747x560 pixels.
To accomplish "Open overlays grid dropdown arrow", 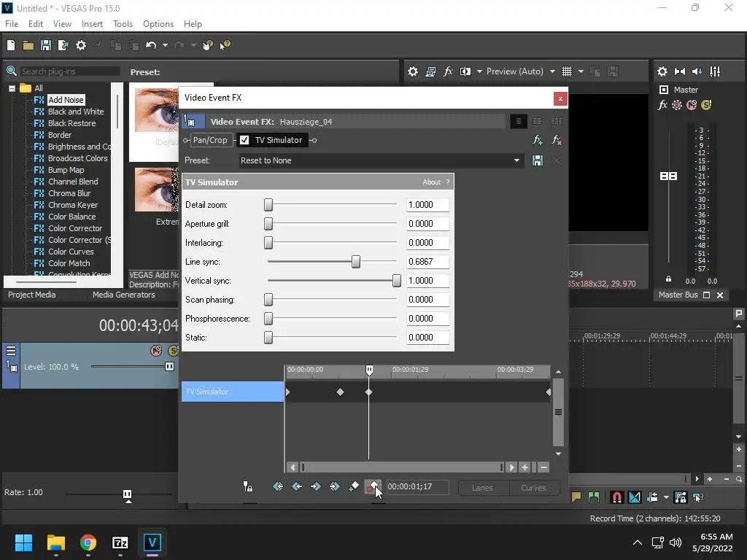I will pyautogui.click(x=581, y=71).
